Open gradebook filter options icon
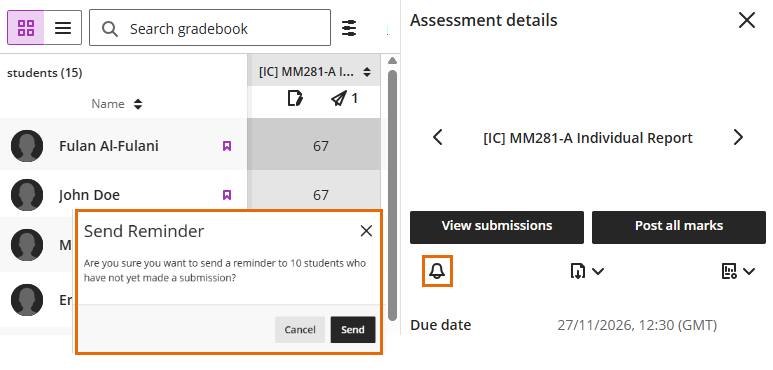 [349, 28]
